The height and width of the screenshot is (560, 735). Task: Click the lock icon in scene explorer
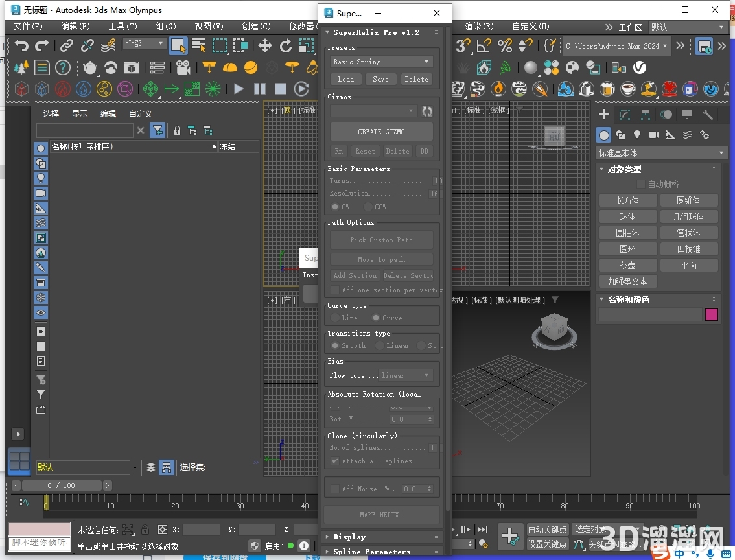coord(177,131)
